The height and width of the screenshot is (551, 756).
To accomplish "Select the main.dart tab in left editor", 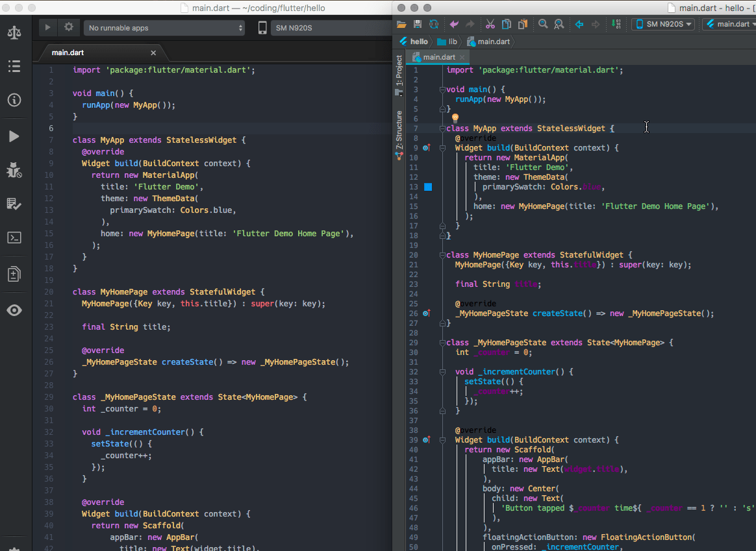I will (x=68, y=53).
